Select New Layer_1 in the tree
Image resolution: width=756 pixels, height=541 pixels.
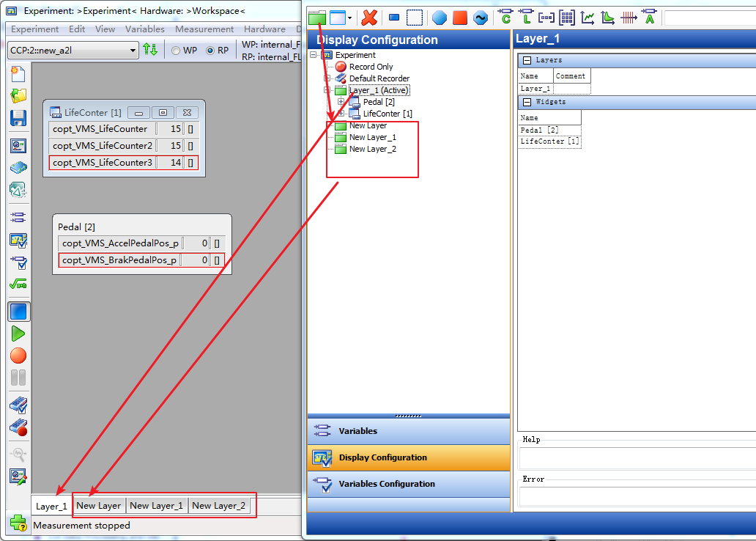click(x=373, y=138)
